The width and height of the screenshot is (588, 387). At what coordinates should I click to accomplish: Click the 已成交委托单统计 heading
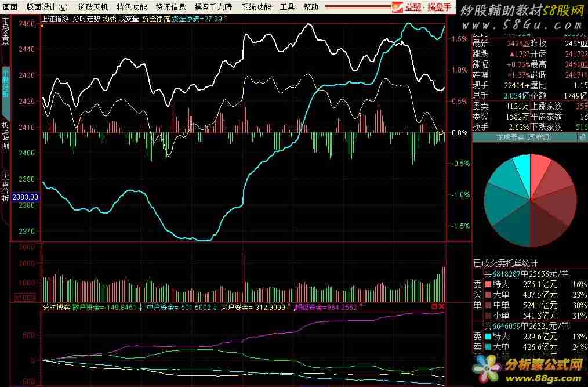pyautogui.click(x=506, y=263)
